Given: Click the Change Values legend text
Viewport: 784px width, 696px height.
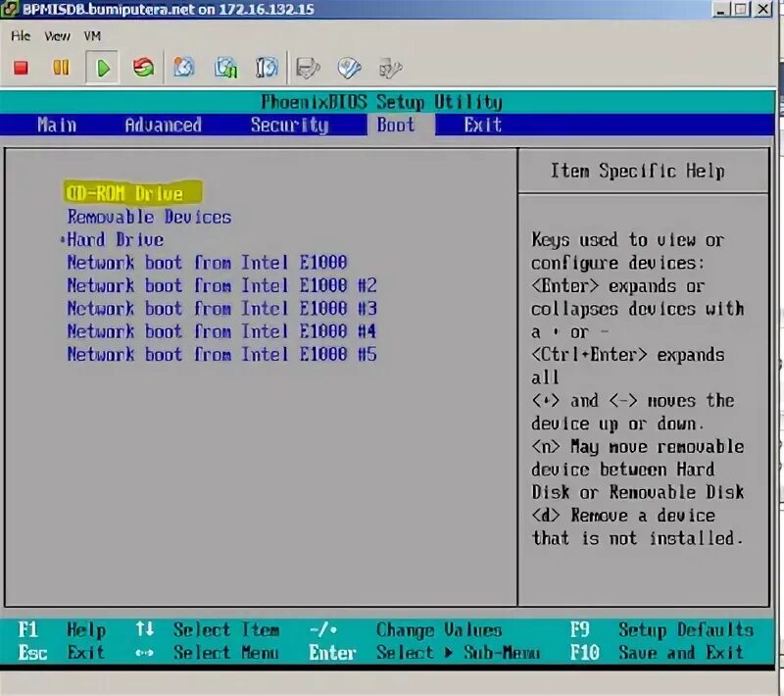Looking at the screenshot, I should pos(439,630).
